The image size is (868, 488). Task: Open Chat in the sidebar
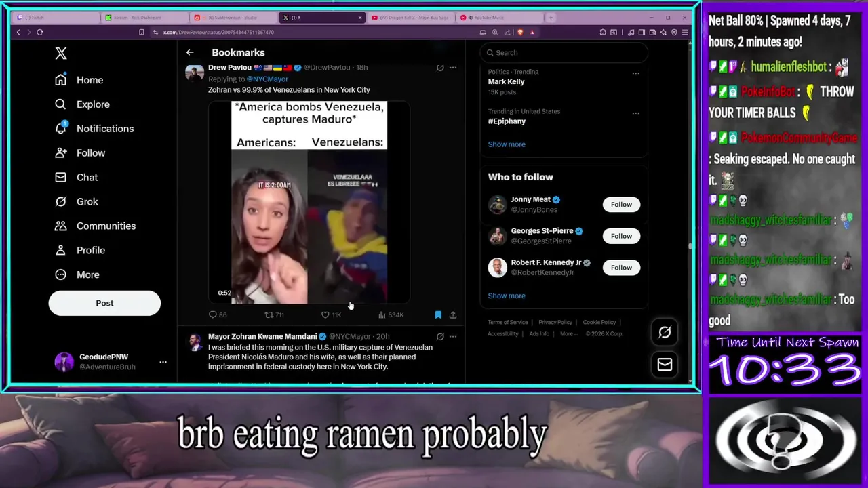[77, 178]
